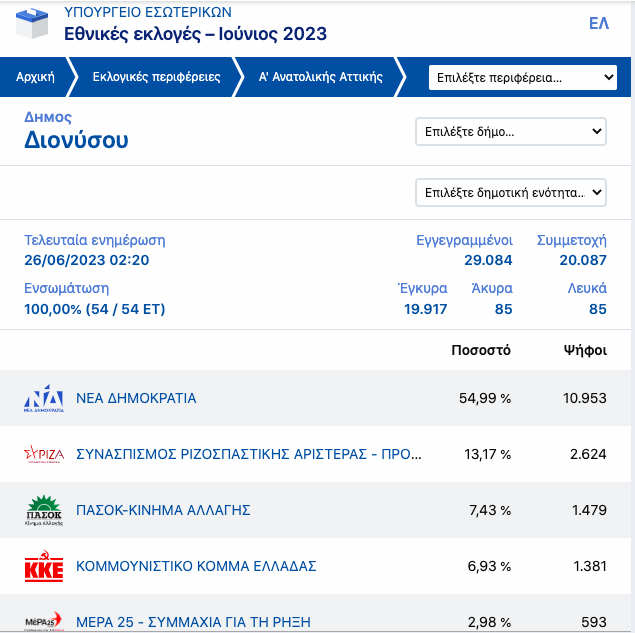Viewport: 635px width, 633px height.
Task: Click the Διονύσου municipality heading
Action: tap(76, 140)
